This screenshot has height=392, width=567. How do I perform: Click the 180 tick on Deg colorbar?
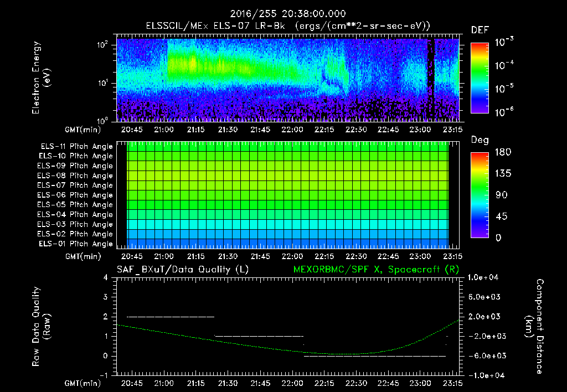[x=503, y=152]
